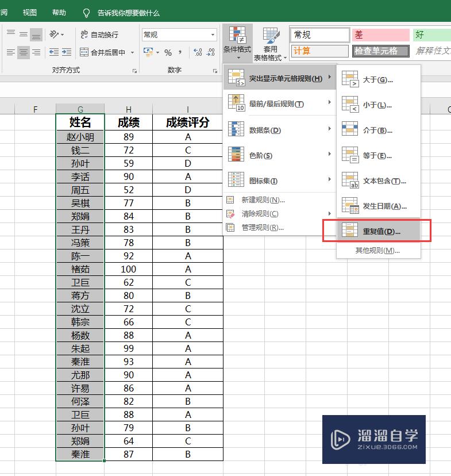Click the accounting number format icon

(x=148, y=52)
